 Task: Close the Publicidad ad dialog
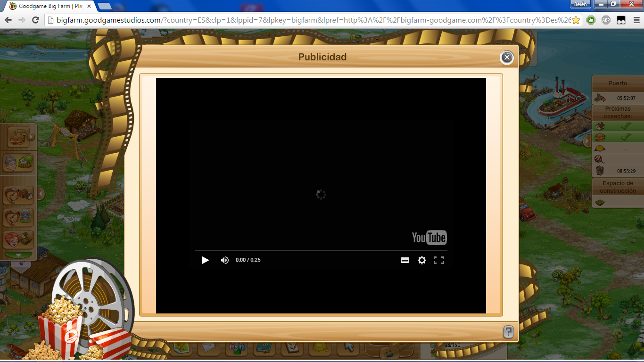coord(507,58)
